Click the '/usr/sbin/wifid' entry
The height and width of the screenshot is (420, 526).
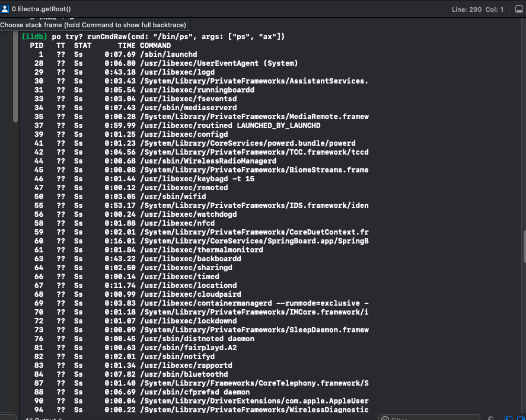tap(173, 197)
